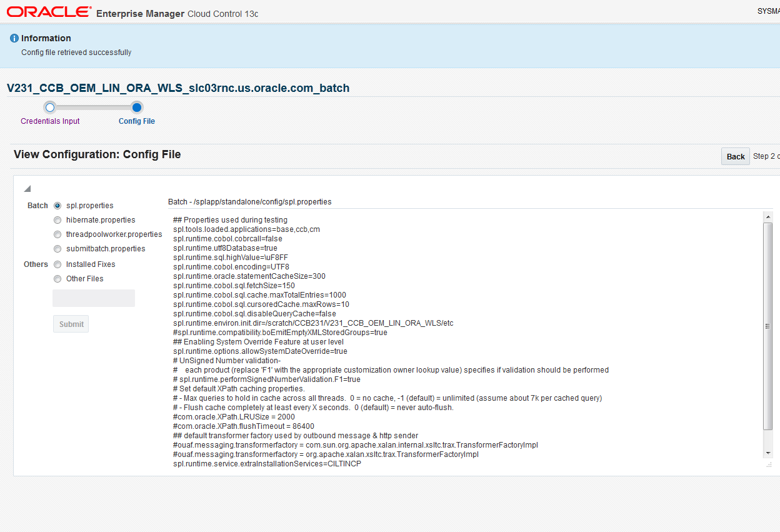780x532 pixels.
Task: Click the batch target name heading
Action: click(178, 88)
